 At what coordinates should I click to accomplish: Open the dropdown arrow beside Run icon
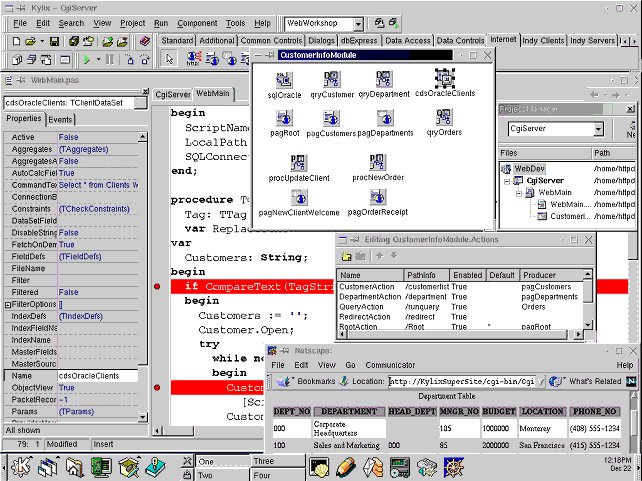click(x=98, y=60)
